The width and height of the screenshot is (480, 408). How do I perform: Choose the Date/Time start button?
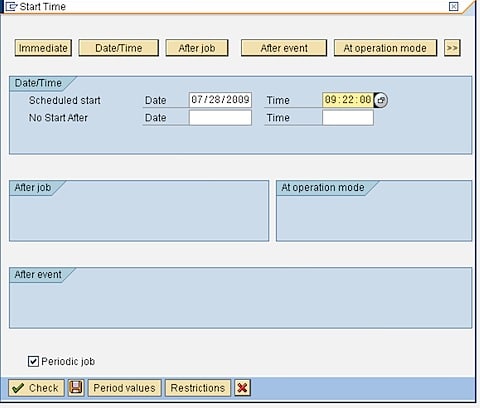[x=119, y=48]
